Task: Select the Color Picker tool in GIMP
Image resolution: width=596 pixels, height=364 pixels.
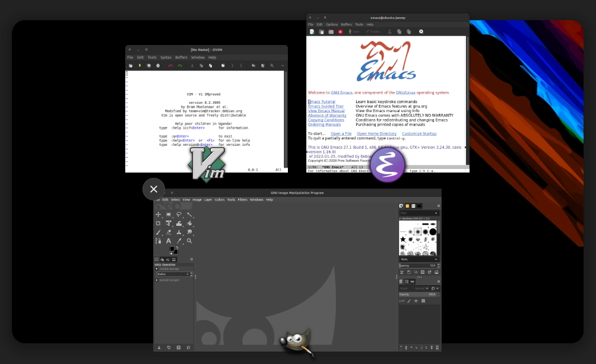Action: point(179,241)
